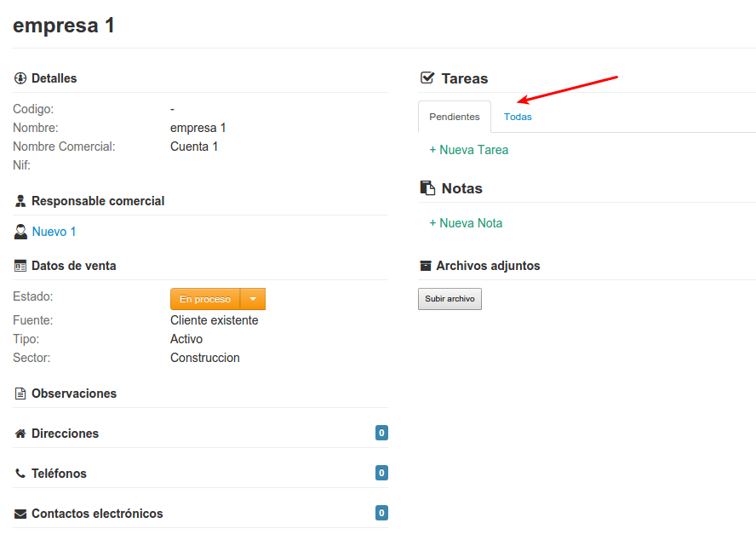Click the Observaciones heading

point(74,394)
